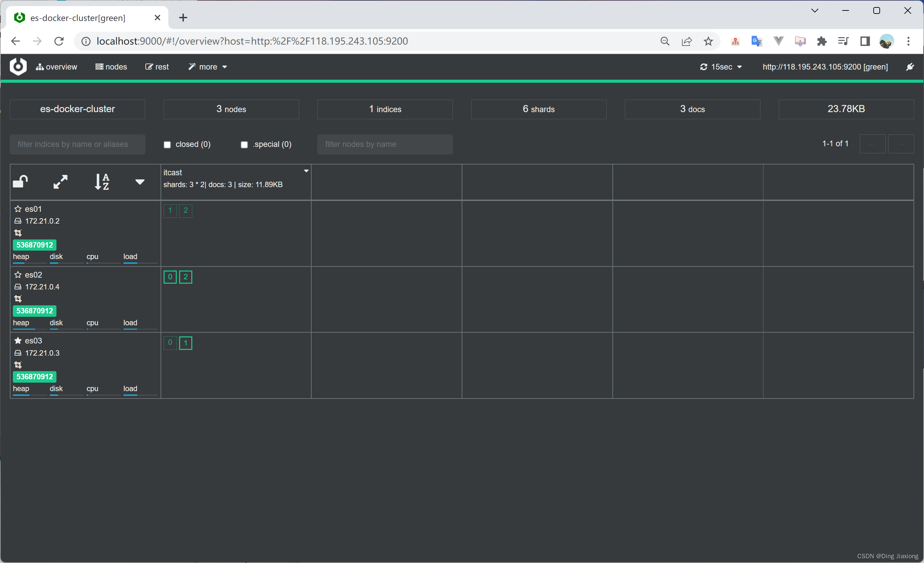This screenshot has height=563, width=924.
Task: Click the Cerebro logo icon
Action: [18, 67]
